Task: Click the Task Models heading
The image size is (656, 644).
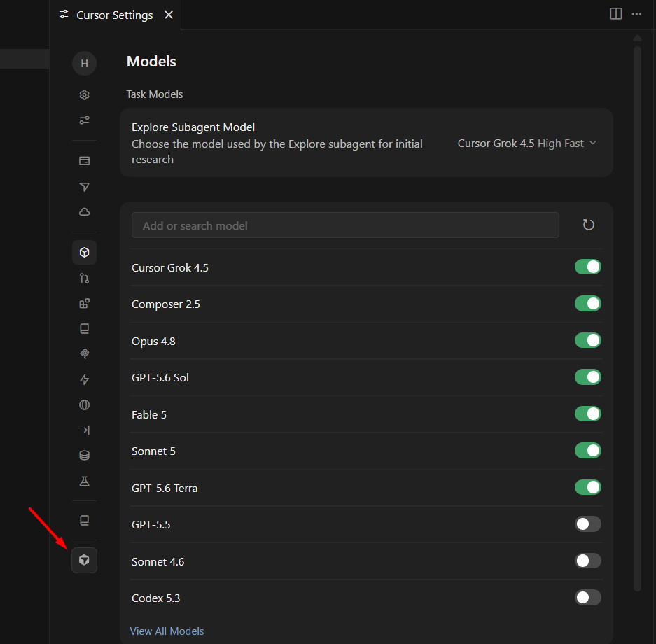Action: tap(155, 94)
